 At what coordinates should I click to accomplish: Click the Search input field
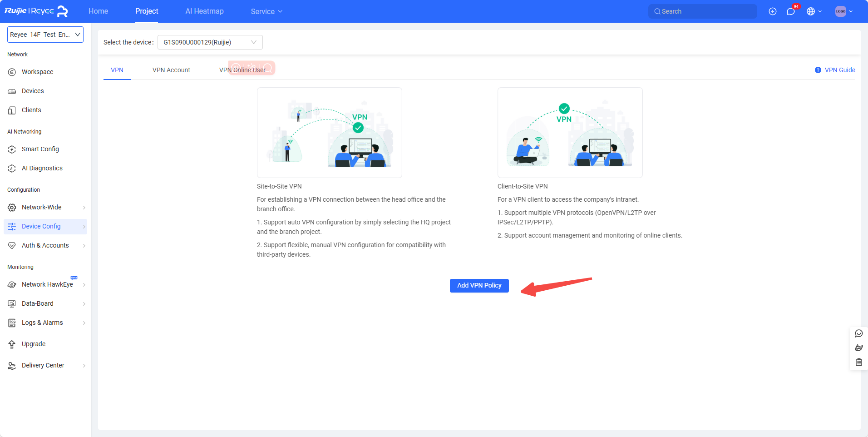[703, 11]
